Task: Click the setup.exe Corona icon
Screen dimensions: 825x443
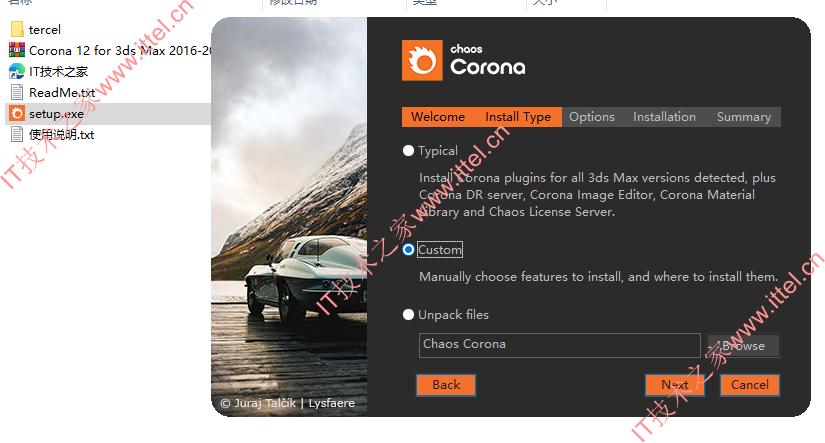Action: [17, 113]
